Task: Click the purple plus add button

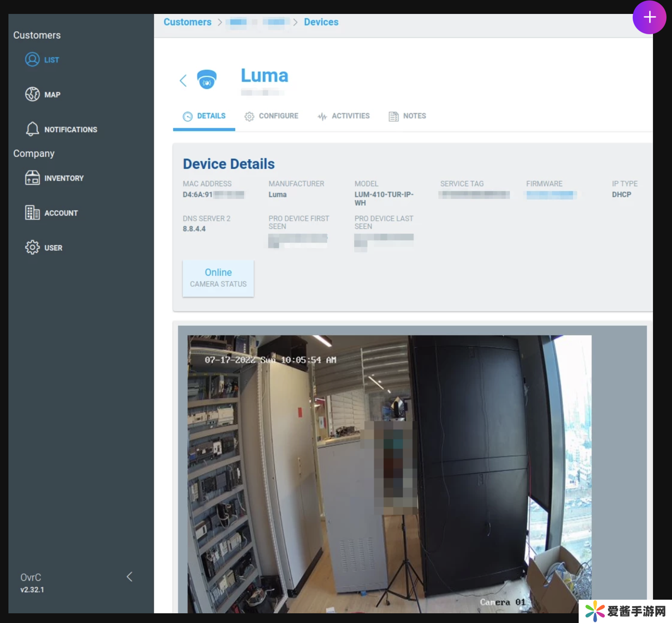Action: click(649, 17)
